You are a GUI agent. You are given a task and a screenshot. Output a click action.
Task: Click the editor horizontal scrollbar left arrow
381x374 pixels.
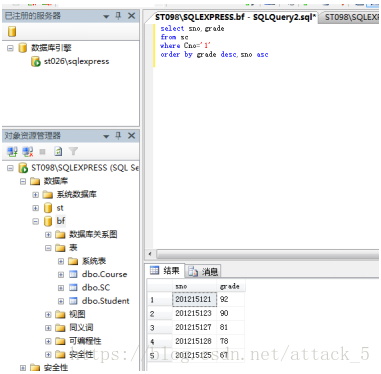point(150,254)
